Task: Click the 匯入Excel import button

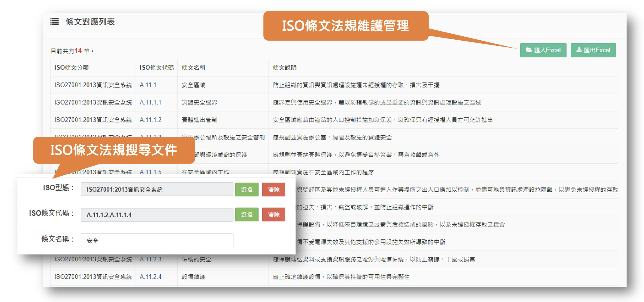Action: coord(543,50)
